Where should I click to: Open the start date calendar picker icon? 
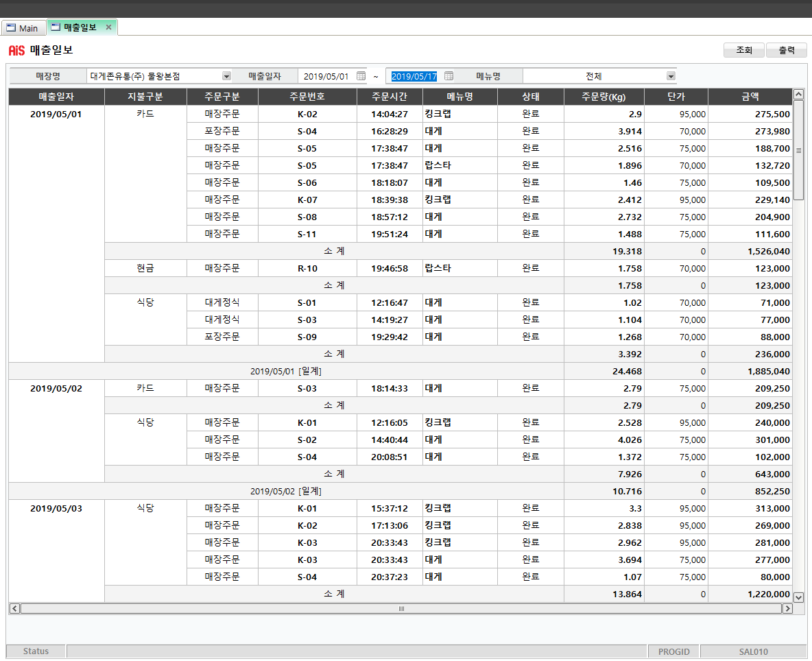(361, 76)
